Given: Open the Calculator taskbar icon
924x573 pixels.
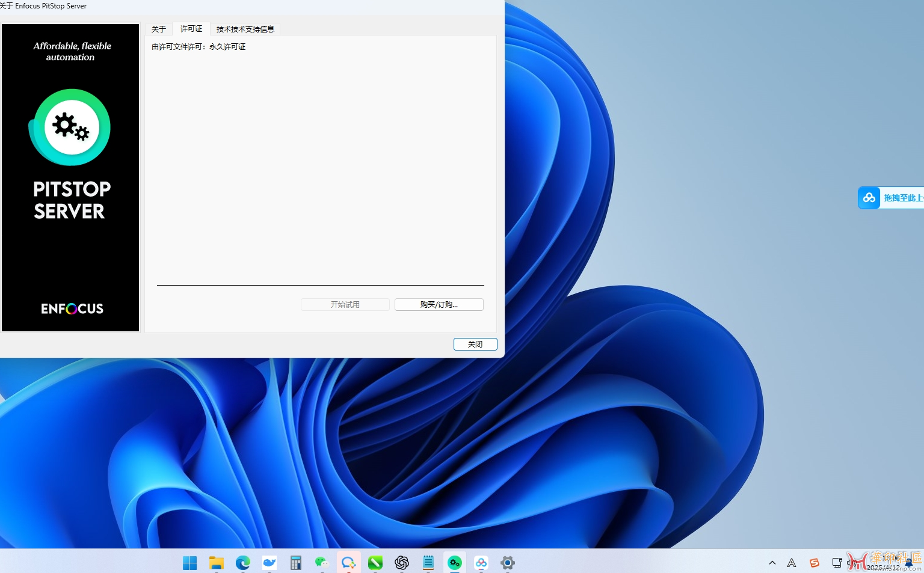Looking at the screenshot, I should coord(296,563).
